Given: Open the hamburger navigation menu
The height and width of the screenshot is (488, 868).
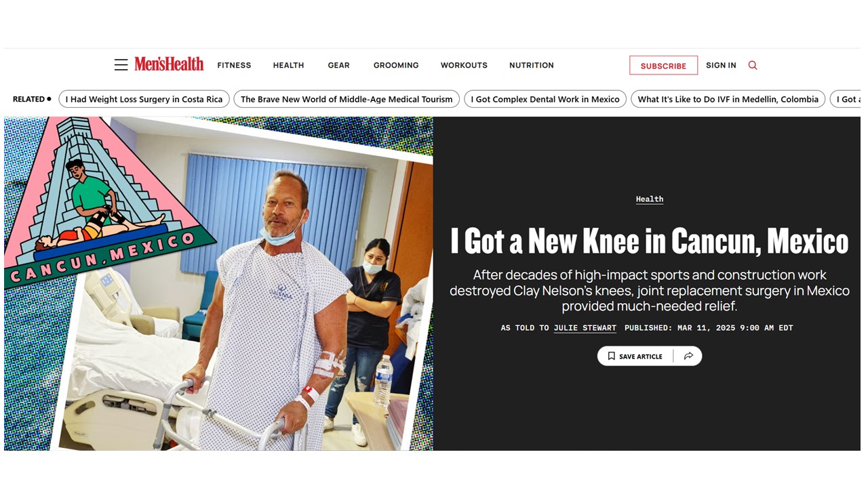Looking at the screenshot, I should [121, 65].
